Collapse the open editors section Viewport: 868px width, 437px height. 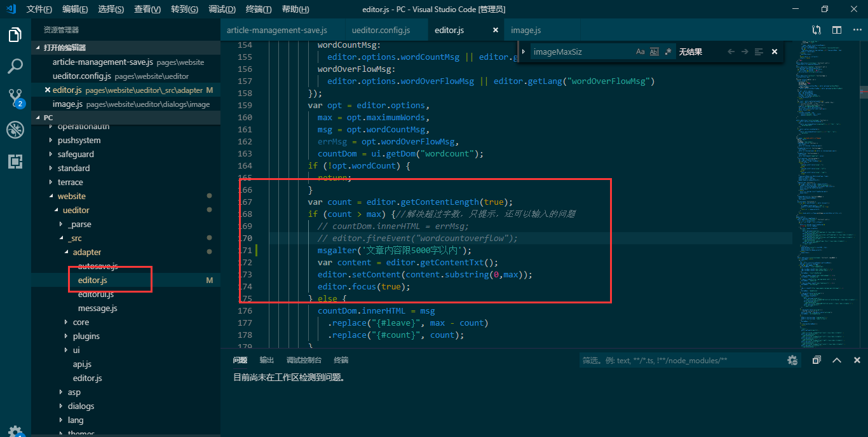(x=38, y=48)
